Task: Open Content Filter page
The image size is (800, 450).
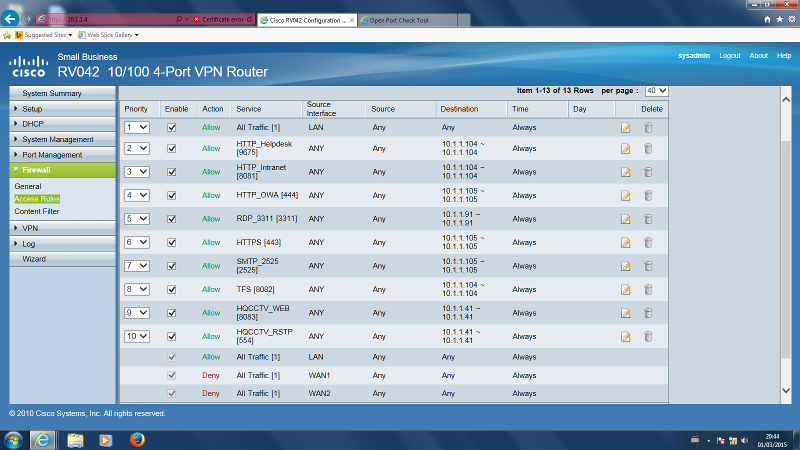Action: (37, 211)
